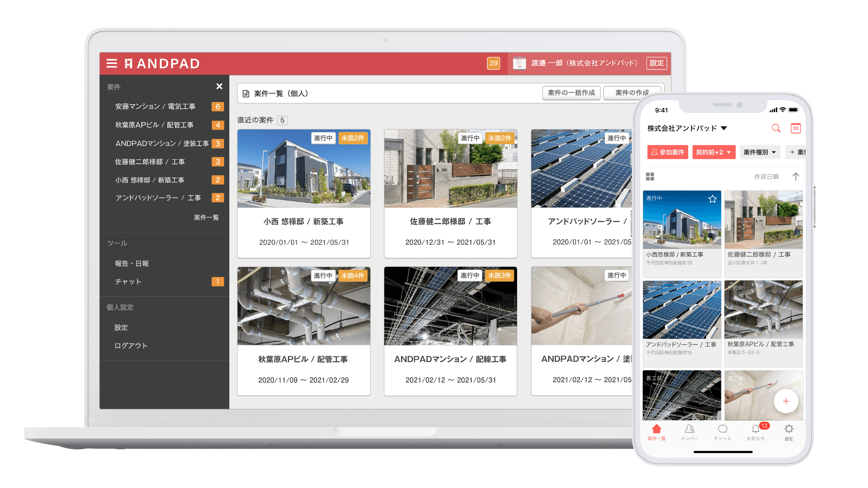Click the 案件の一括作成 button
The height and width of the screenshot is (488, 868).
coord(571,93)
